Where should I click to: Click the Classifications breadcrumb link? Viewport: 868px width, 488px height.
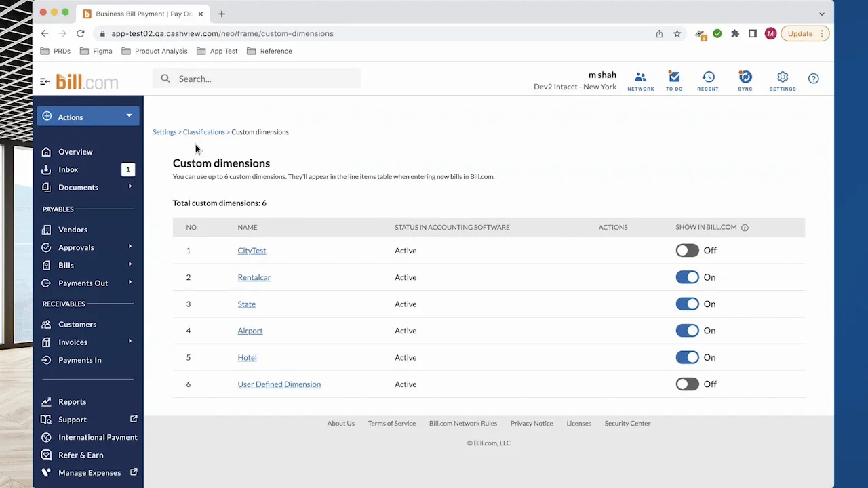click(x=203, y=132)
